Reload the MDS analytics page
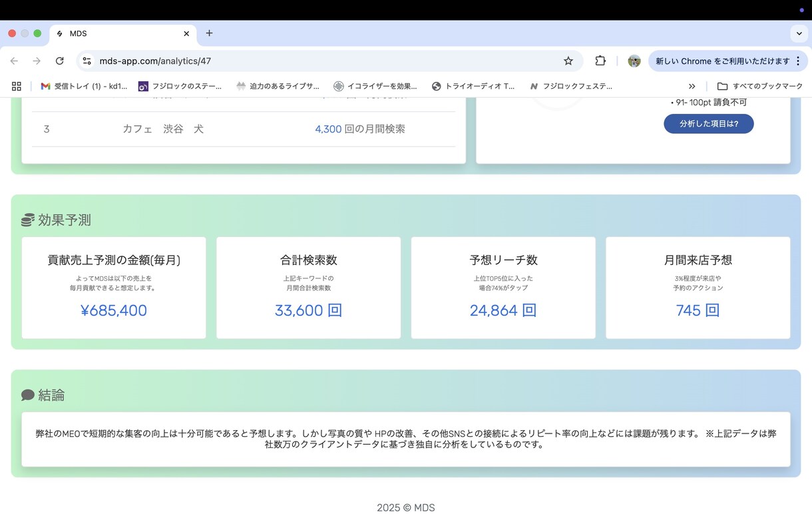This screenshot has width=812, height=528. (x=59, y=61)
